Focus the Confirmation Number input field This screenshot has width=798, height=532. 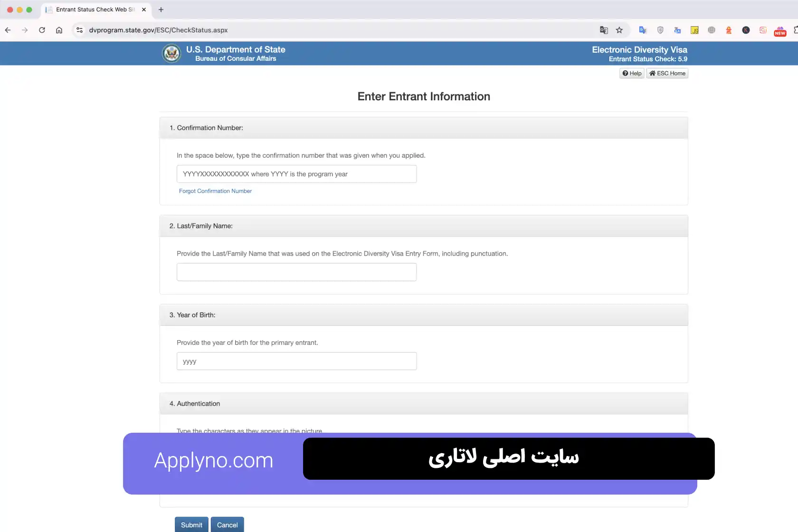(x=296, y=174)
